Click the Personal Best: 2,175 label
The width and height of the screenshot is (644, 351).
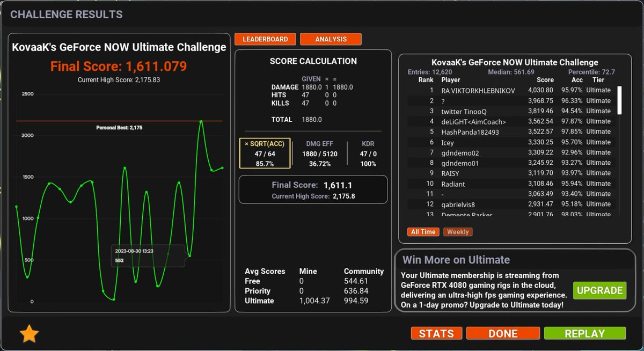point(119,128)
